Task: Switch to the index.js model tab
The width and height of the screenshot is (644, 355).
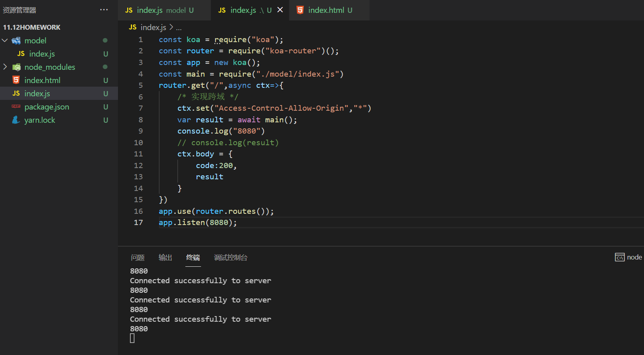Action: coord(165,10)
